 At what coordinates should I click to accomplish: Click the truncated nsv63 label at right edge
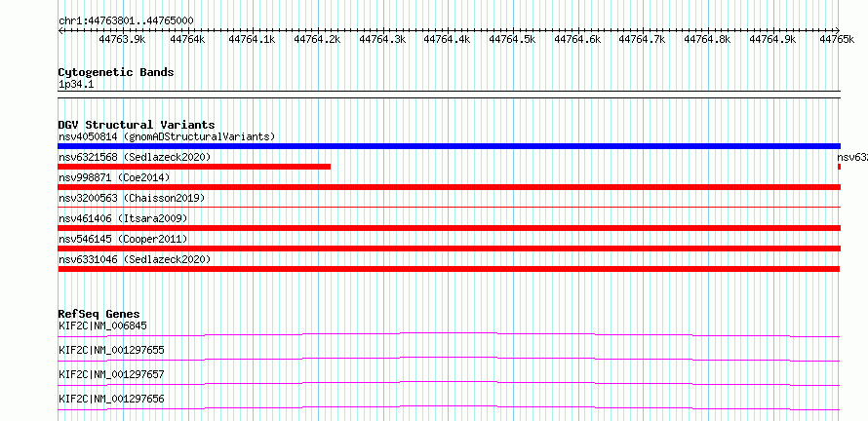pos(852,157)
